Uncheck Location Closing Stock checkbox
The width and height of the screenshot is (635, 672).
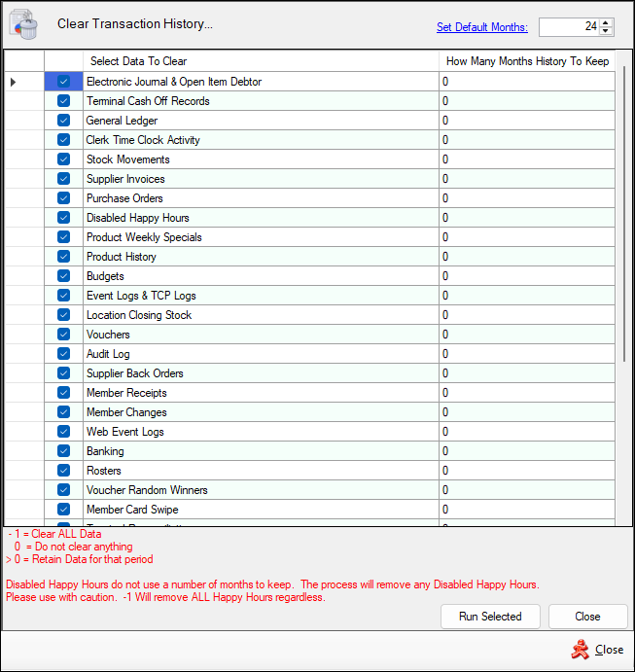[x=63, y=315]
